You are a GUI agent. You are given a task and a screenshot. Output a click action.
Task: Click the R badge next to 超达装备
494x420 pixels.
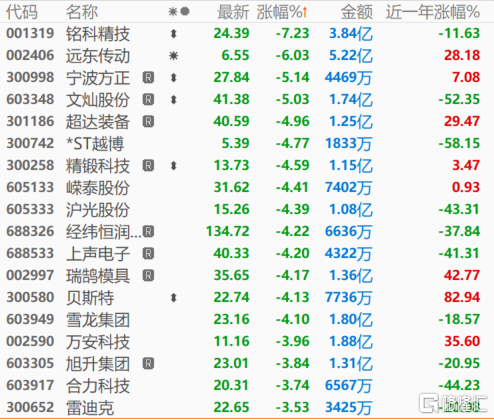pos(148,121)
